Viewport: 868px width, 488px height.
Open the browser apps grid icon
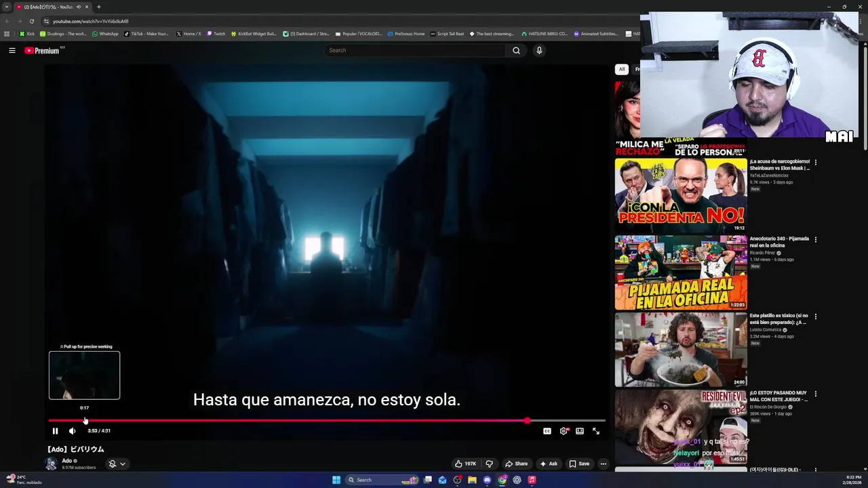[7, 33]
